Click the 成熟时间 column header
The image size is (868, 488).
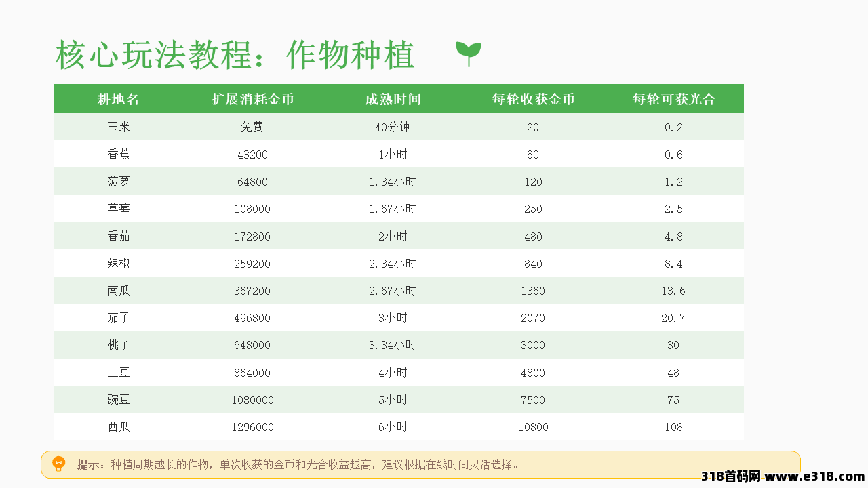pyautogui.click(x=393, y=99)
